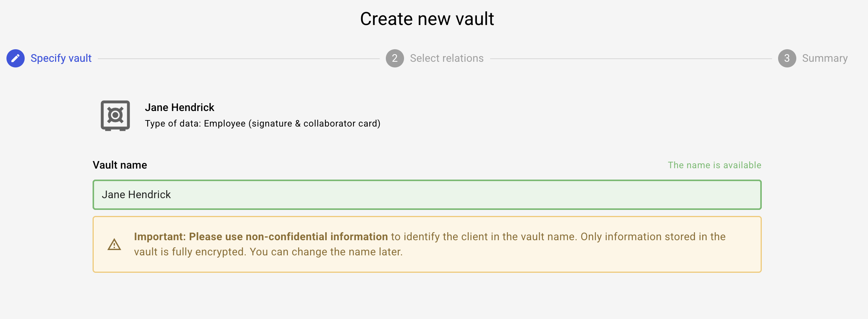Viewport: 868px width, 319px height.
Task: Click bold "Please use non-confidential information" text
Action: click(288, 237)
